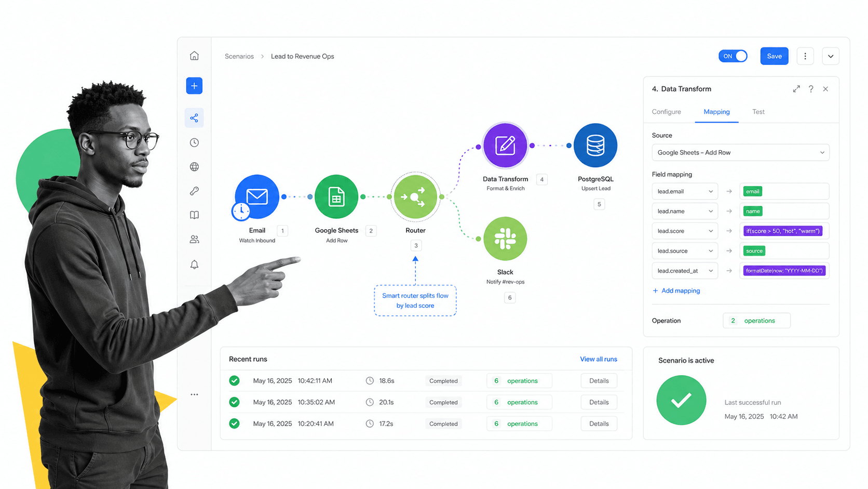Click 6 operations on 10:20:41 AM run
This screenshot has height=489, width=868.
click(519, 424)
